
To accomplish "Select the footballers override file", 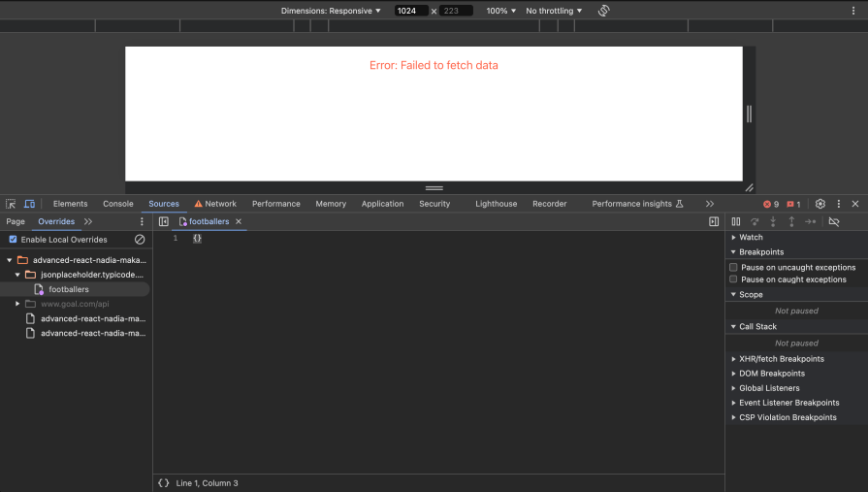I will click(68, 289).
